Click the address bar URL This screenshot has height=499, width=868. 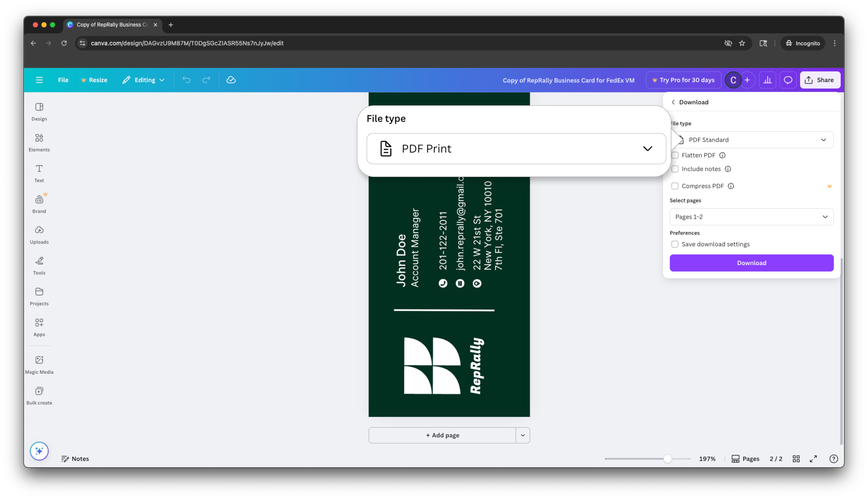click(187, 43)
